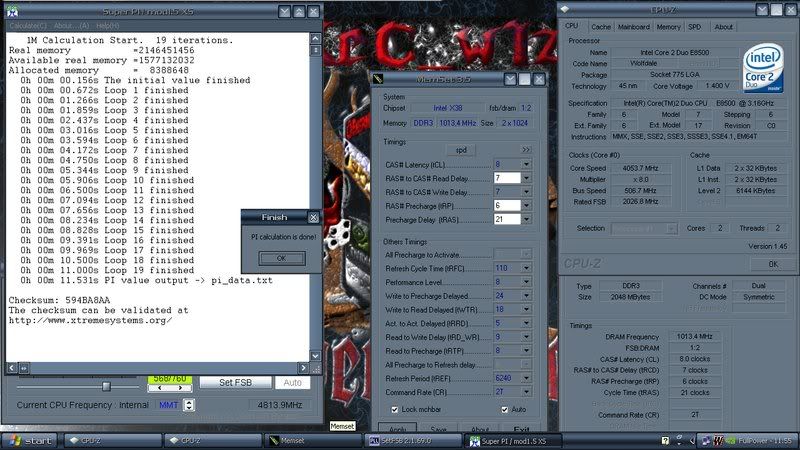Click the Super PI horizontal scroll left arrow
This screenshot has height=450, width=800.
click(12, 367)
